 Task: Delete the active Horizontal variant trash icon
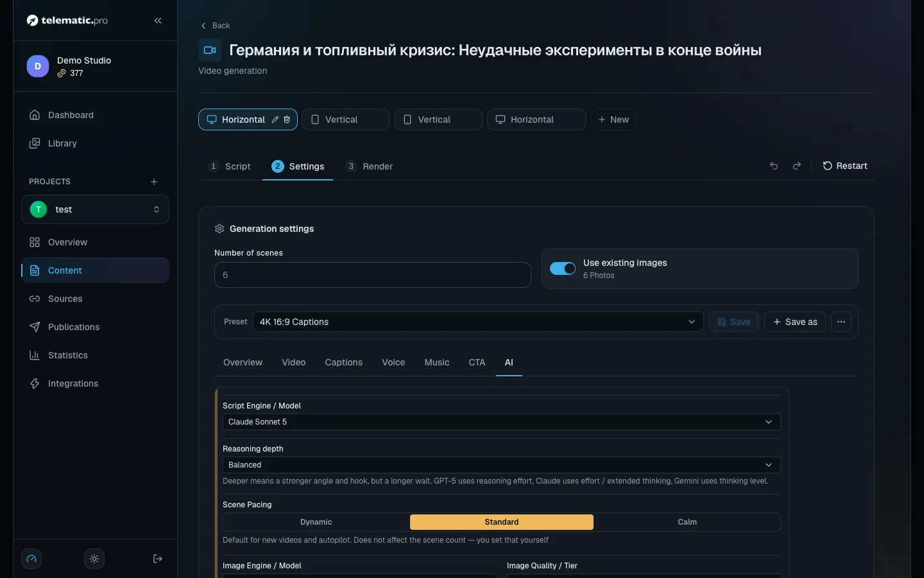point(287,119)
